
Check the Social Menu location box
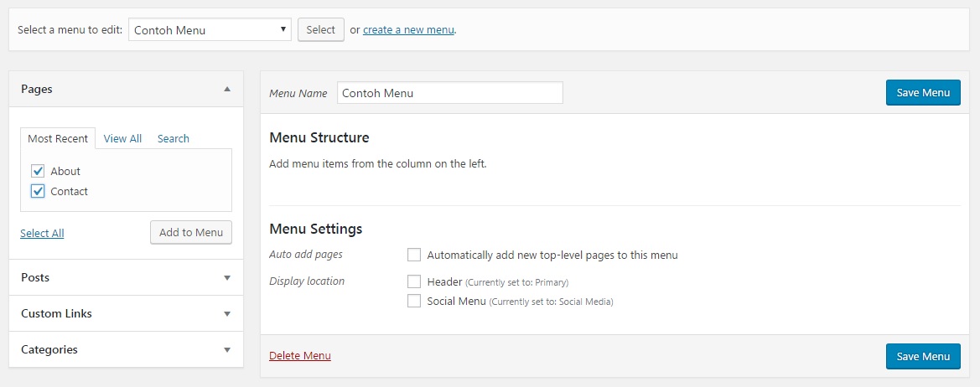click(x=414, y=301)
